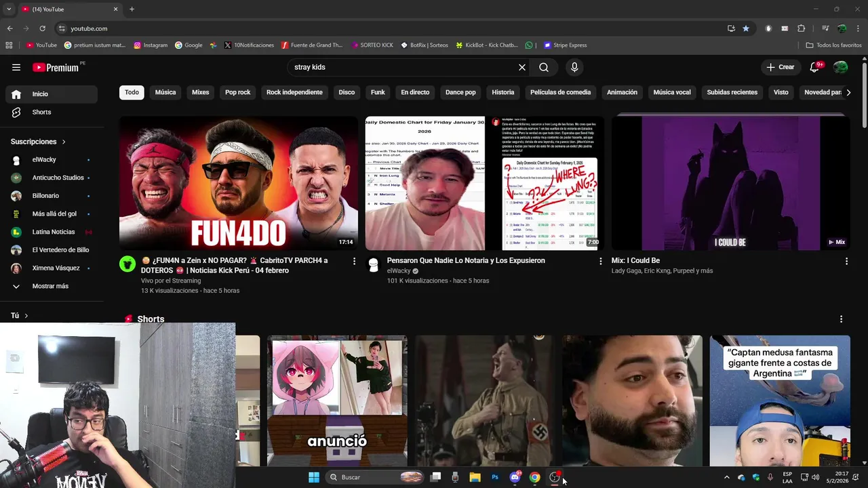The image size is (868, 488).
Task: Open a new browser tab
Action: coord(132,9)
